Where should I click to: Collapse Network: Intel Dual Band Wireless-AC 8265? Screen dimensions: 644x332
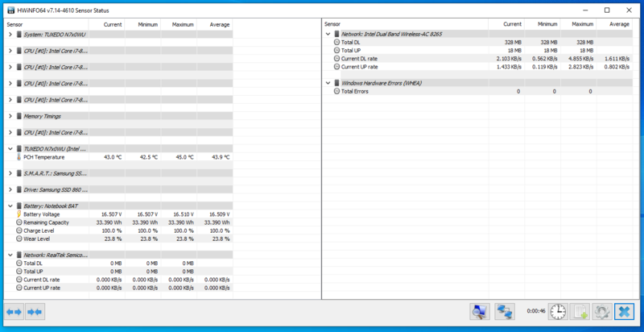[x=328, y=34]
